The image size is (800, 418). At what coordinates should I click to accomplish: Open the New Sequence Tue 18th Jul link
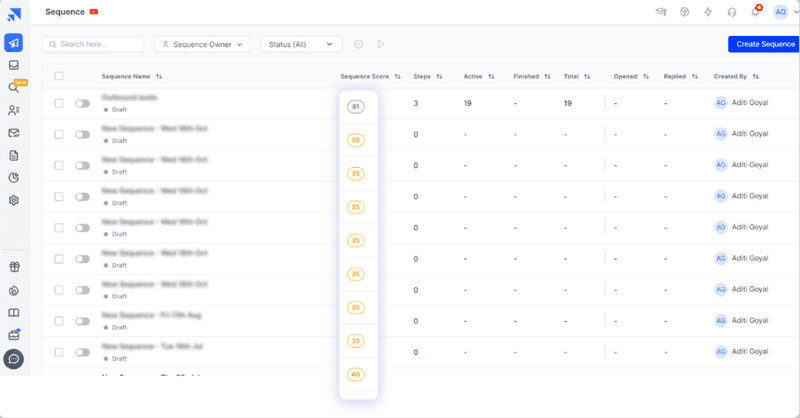tap(152, 346)
